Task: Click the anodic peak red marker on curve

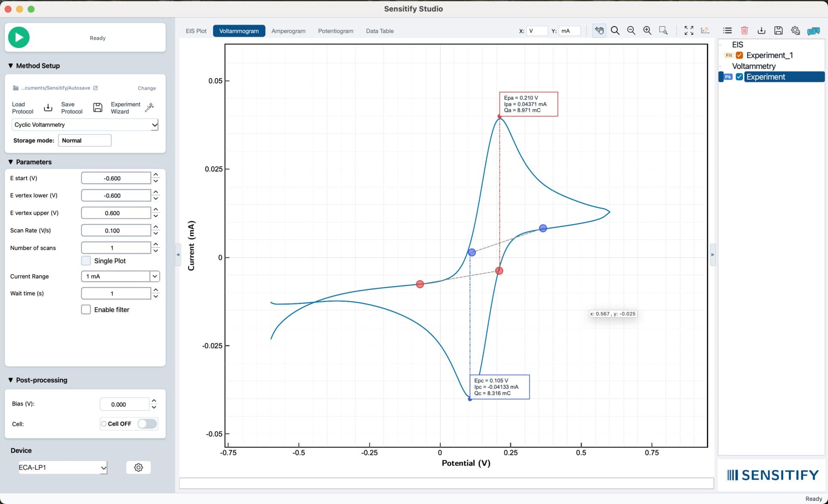Action: click(x=499, y=116)
